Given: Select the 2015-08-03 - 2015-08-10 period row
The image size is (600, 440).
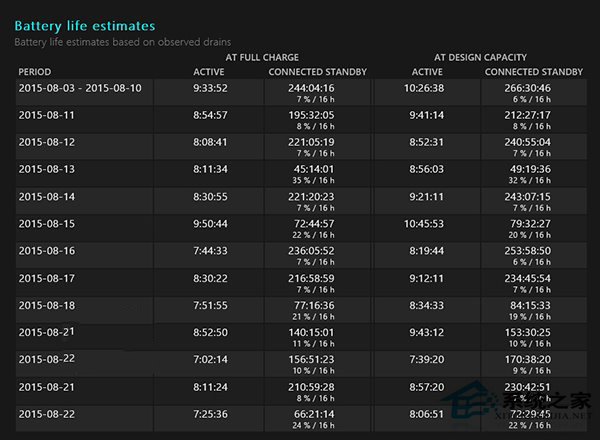Looking at the screenshot, I should (80, 88).
